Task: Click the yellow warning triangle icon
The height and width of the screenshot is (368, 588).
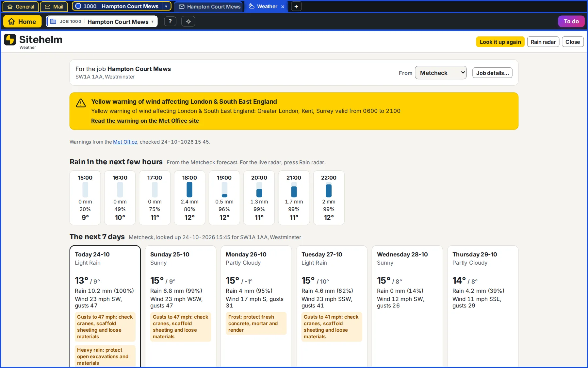Action: [x=81, y=103]
